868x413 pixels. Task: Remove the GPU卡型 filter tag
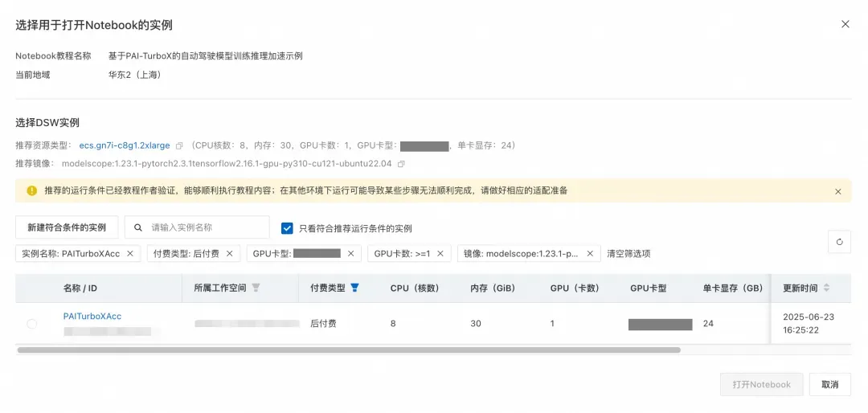(350, 254)
